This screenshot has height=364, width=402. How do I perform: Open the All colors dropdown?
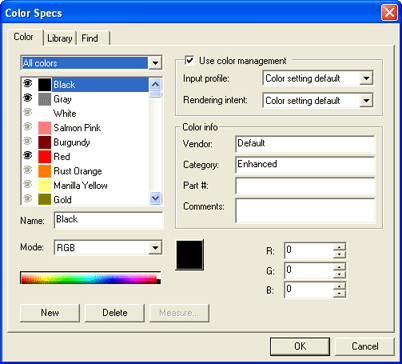155,63
